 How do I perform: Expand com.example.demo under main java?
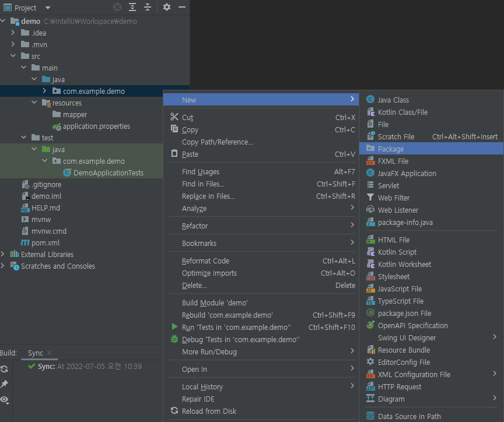pyautogui.click(x=44, y=91)
